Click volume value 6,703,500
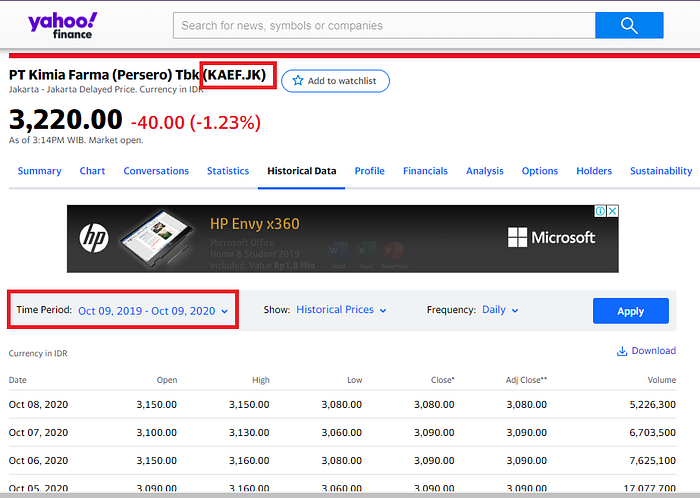Screen dimensions: 700x498 (652, 432)
